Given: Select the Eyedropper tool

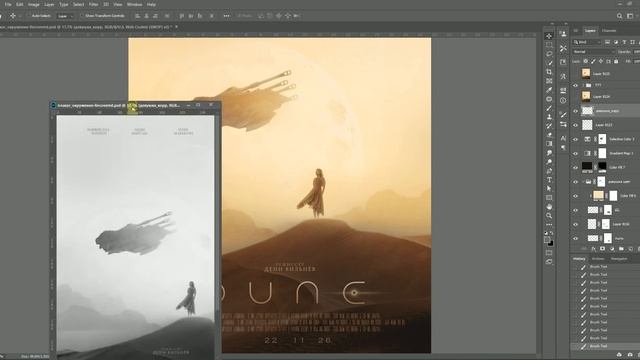Looking at the screenshot, I should tap(549, 90).
